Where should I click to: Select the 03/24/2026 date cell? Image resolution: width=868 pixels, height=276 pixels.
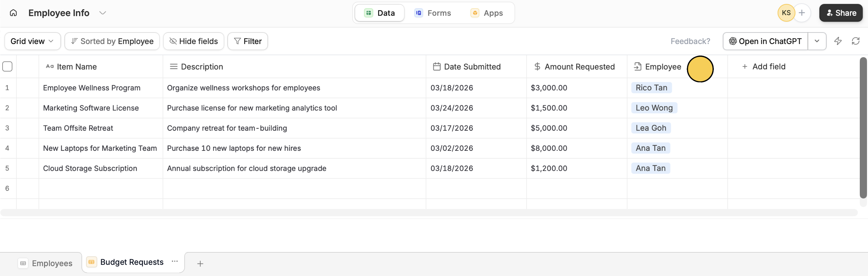476,108
